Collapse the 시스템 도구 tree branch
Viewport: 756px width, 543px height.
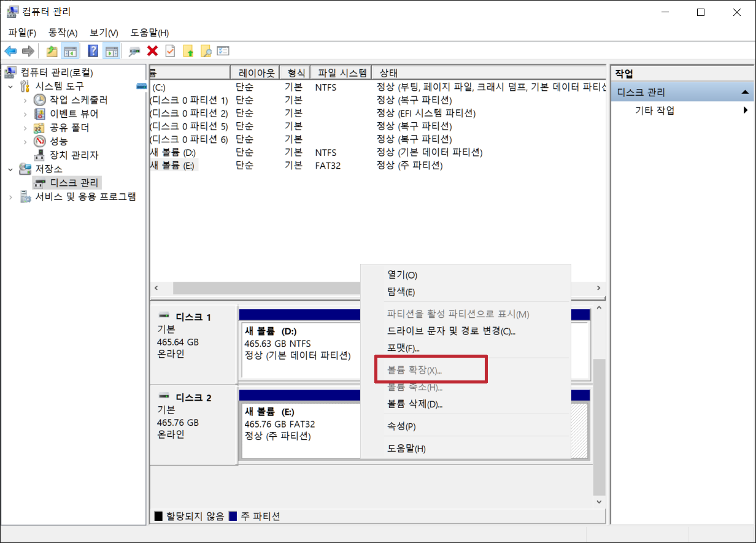tap(10, 87)
